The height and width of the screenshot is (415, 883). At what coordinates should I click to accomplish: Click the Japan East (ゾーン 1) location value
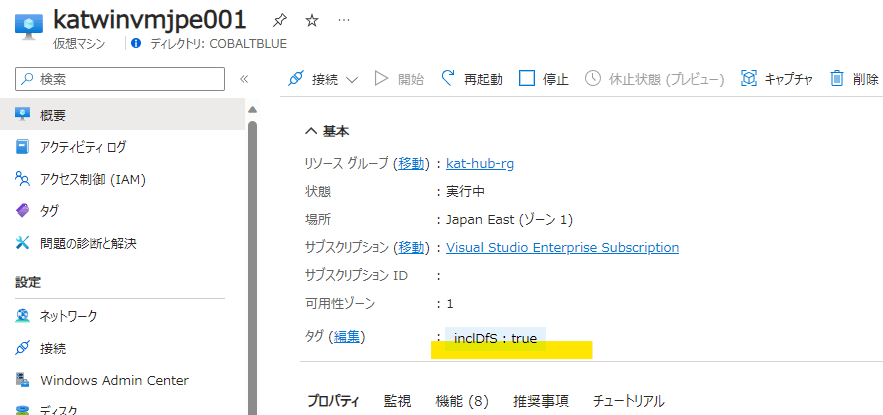point(509,220)
